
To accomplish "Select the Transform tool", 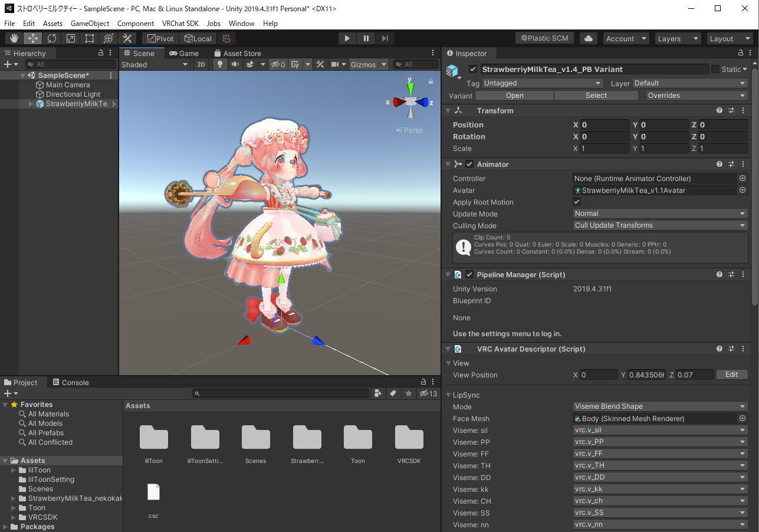I will tap(108, 38).
